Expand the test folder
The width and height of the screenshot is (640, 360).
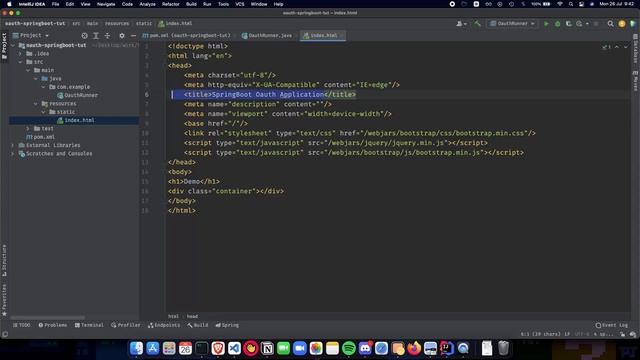[28, 129]
